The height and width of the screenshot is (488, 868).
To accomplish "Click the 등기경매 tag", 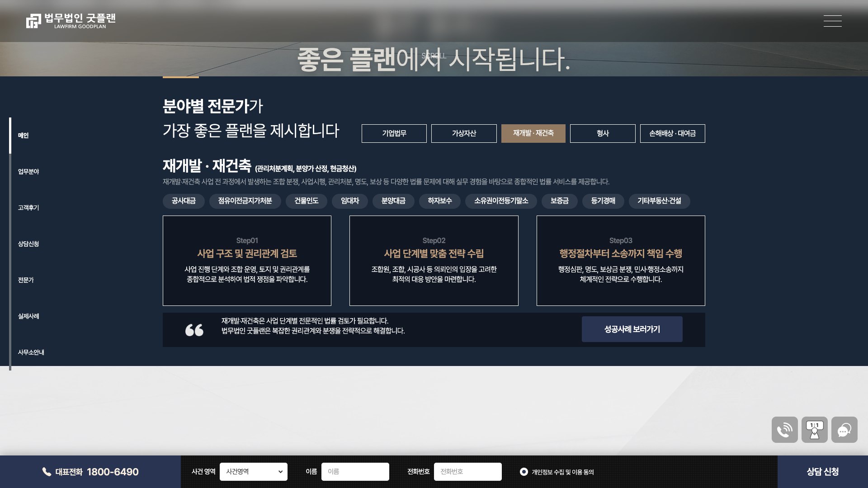I will point(603,201).
